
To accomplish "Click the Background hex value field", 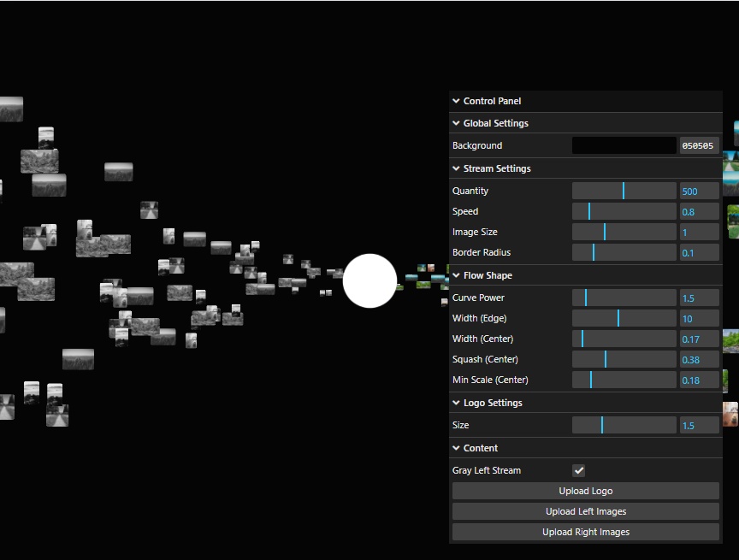I will click(699, 145).
